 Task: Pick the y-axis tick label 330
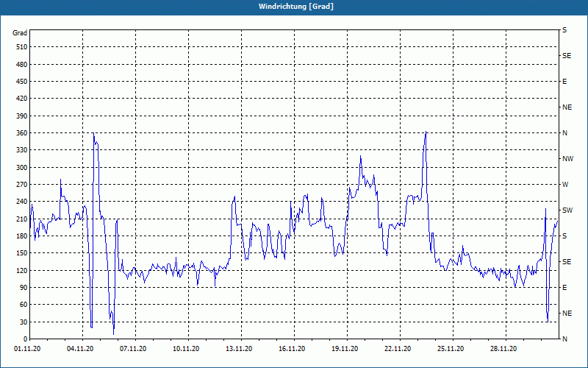[x=22, y=150]
